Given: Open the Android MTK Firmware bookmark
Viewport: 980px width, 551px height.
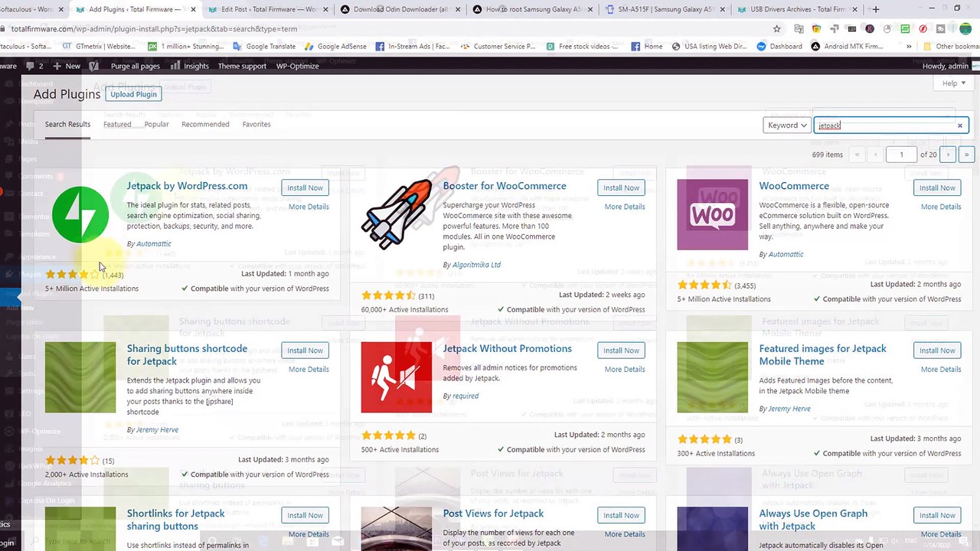Looking at the screenshot, I should pos(848,46).
